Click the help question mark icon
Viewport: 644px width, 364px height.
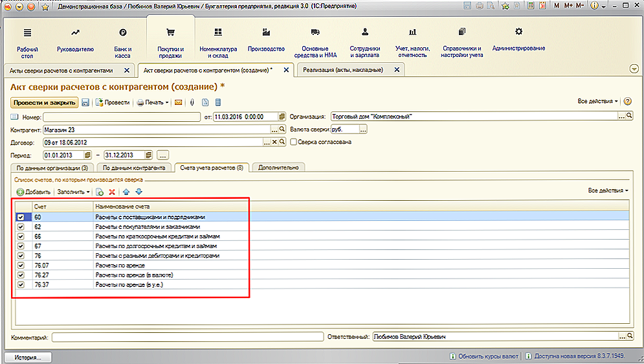[628, 101]
